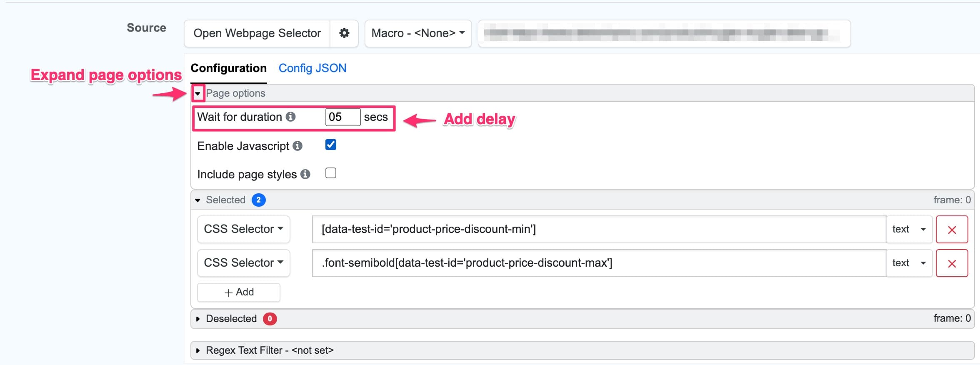Remove the product-price-discount-min selector row

[952, 229]
